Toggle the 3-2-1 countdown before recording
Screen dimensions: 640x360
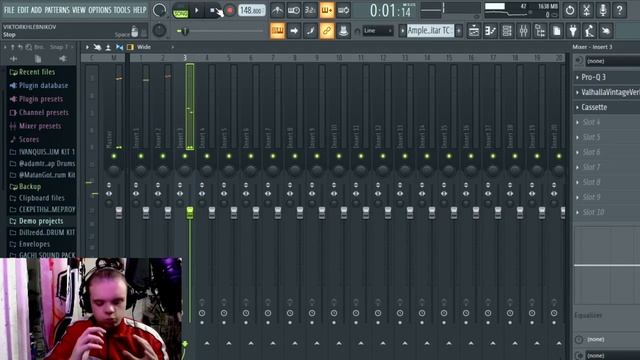coord(310,10)
